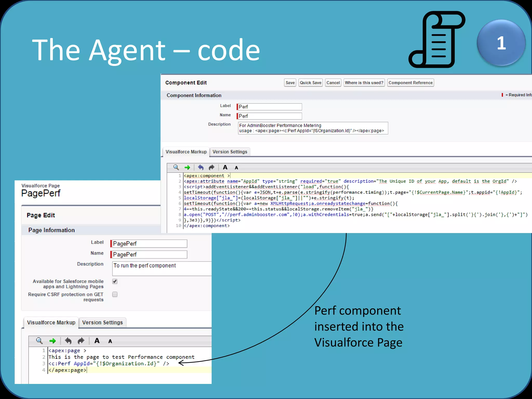This screenshot has height=399, width=532.
Task: Click the Cancel button
Action: point(333,83)
